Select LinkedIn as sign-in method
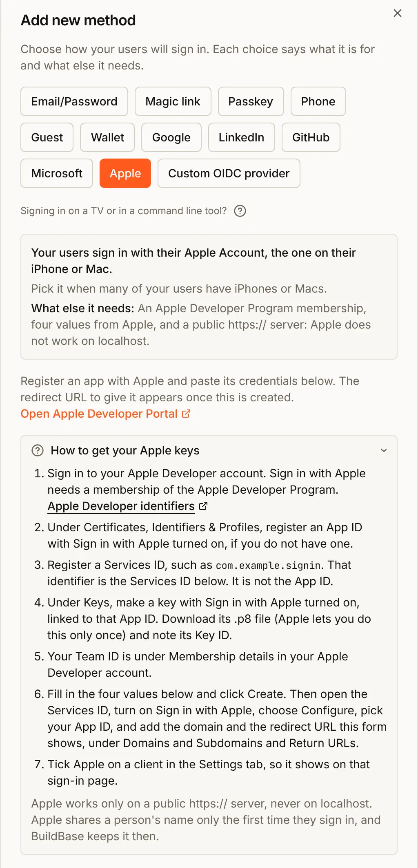The height and width of the screenshot is (868, 418). tap(242, 137)
